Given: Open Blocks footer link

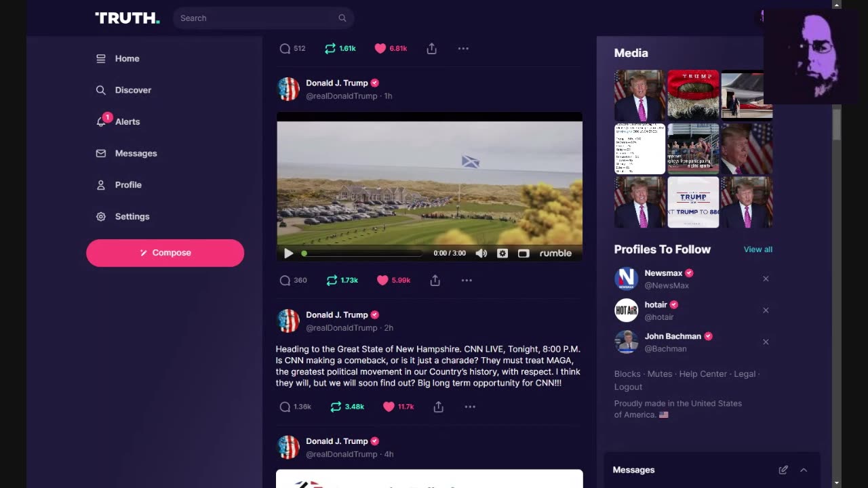Looking at the screenshot, I should click(627, 374).
